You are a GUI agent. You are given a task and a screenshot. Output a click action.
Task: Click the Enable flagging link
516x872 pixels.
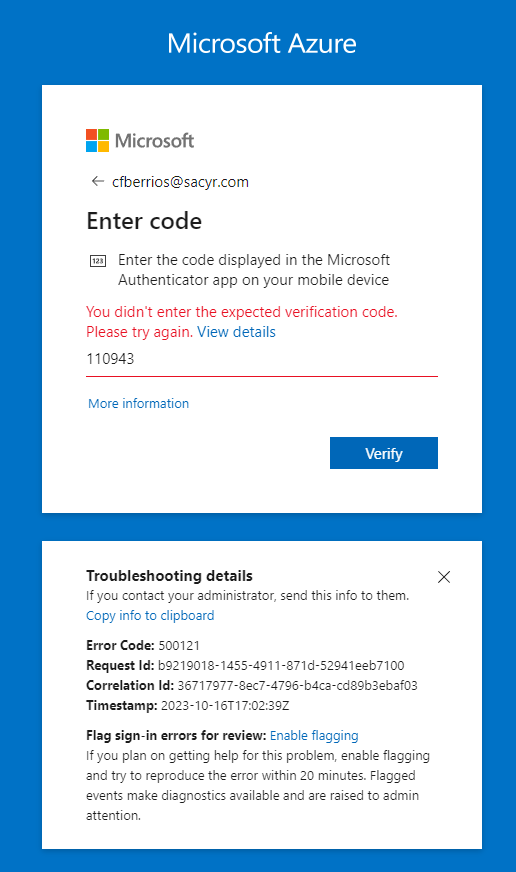[314, 735]
